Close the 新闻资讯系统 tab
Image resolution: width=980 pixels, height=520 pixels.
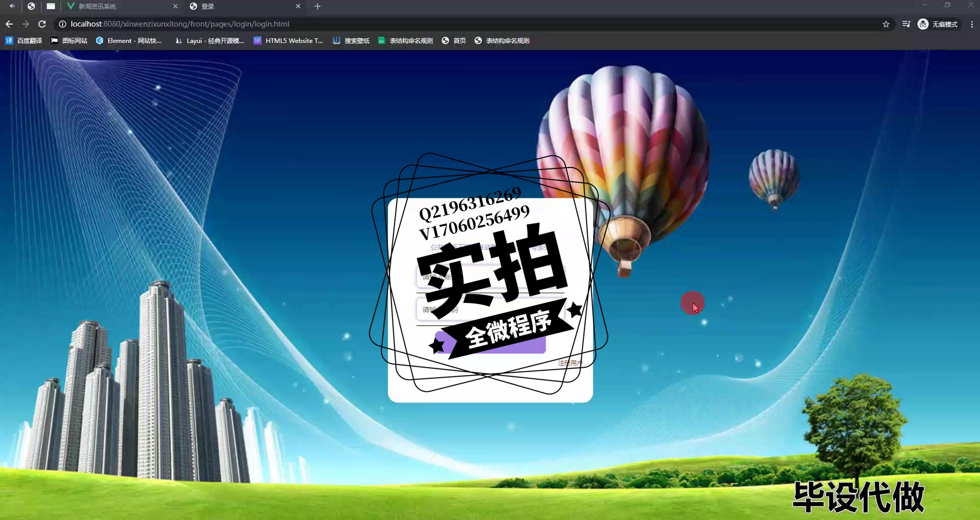click(x=176, y=6)
